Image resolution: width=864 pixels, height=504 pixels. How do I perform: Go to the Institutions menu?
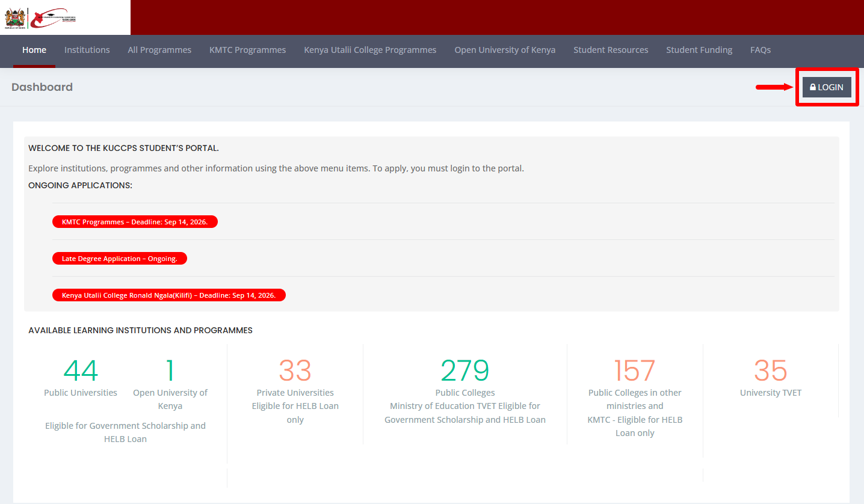tap(87, 50)
